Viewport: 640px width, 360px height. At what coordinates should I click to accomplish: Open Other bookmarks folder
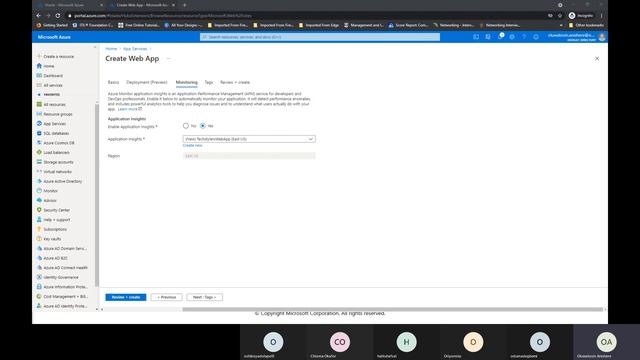tap(586, 25)
